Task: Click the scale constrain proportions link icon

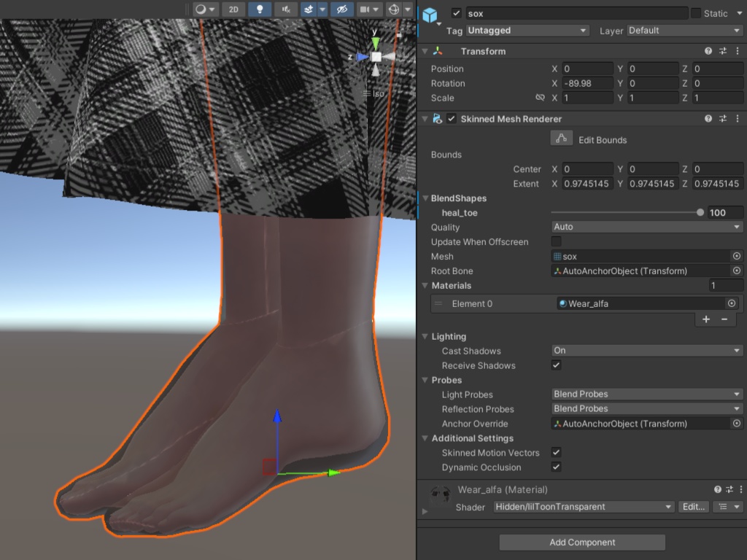Action: click(x=540, y=98)
